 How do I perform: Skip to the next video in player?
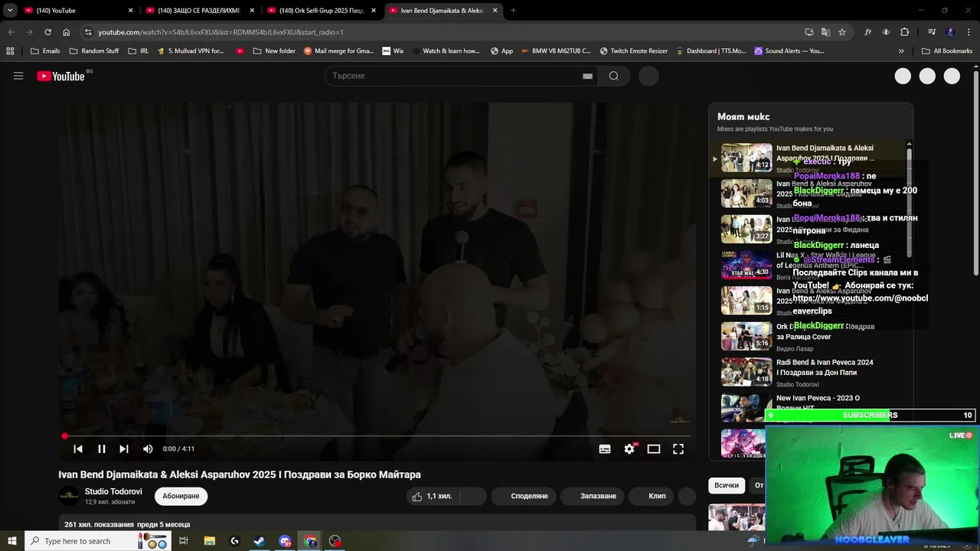point(124,448)
